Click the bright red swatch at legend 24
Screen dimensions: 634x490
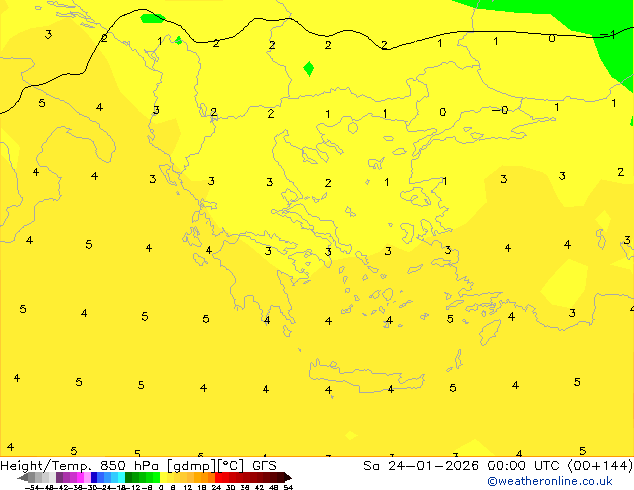[218, 477]
